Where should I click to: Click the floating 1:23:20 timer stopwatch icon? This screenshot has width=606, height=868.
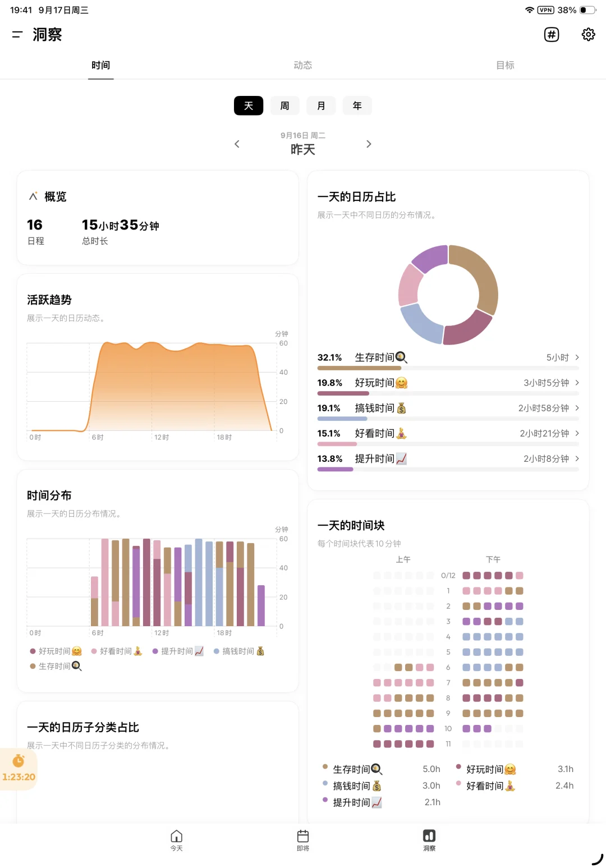point(17,761)
